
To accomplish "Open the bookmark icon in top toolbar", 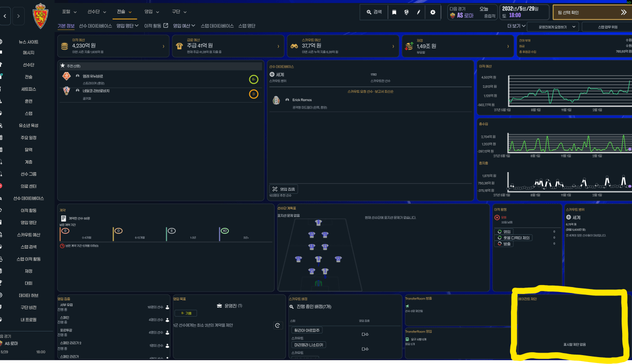I will click(394, 12).
